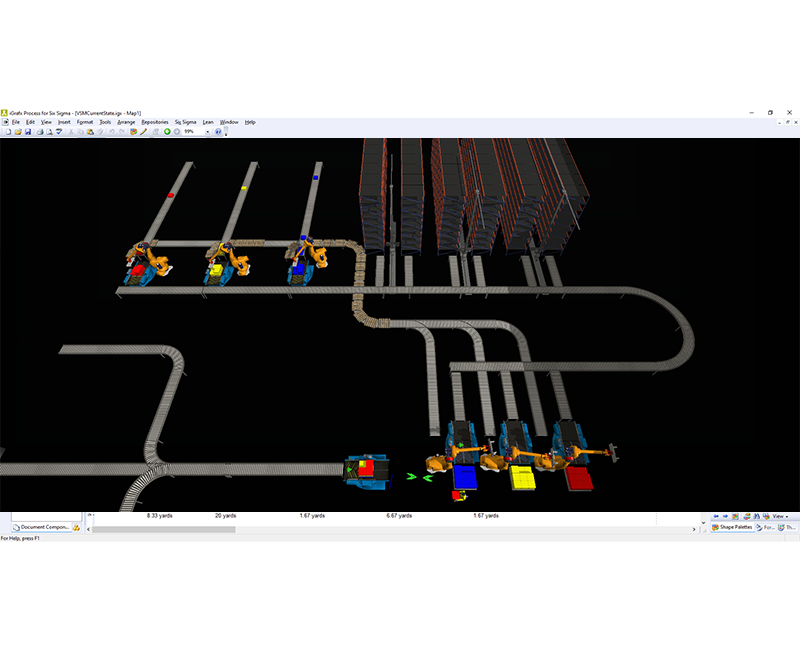Image resolution: width=800 pixels, height=650 pixels.
Task: Click the red pallet beside the robot
Action: pyautogui.click(x=578, y=478)
